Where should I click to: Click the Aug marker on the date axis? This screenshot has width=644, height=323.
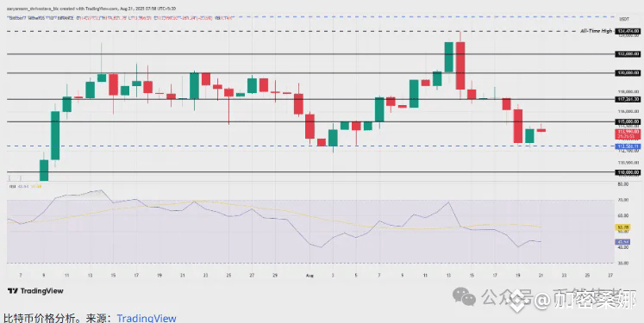[x=309, y=276]
